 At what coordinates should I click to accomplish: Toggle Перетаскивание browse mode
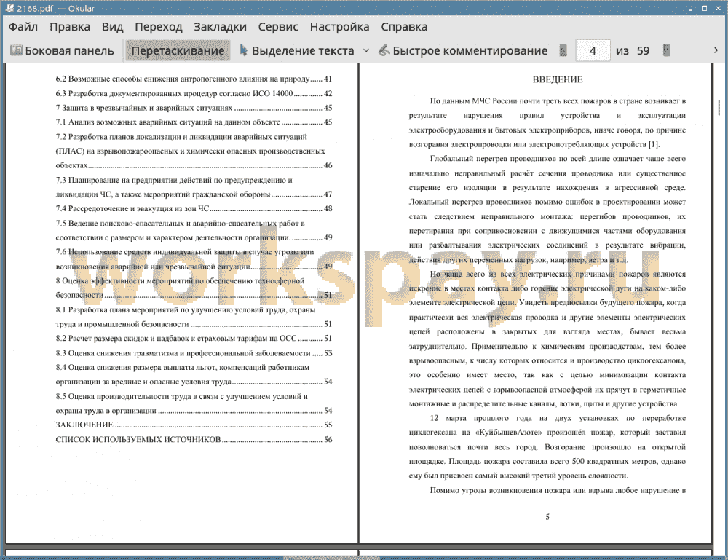(x=178, y=51)
